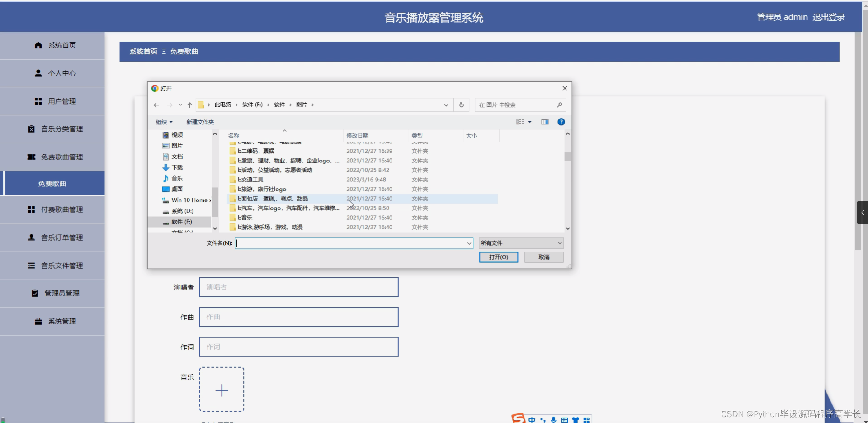Click the refresh icon beside address bar
Viewport: 868px width, 423px height.
point(461,105)
